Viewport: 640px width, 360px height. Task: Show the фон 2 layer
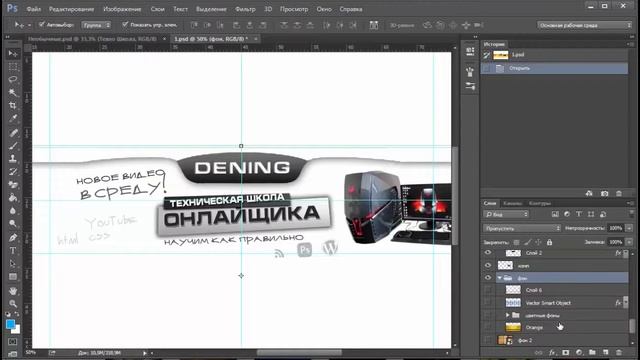pos(488,340)
